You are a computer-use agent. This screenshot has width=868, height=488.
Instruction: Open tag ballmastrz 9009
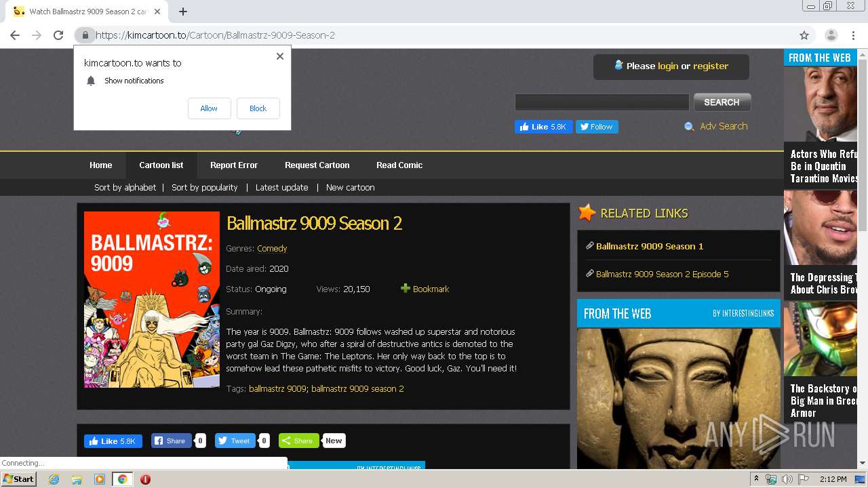[x=277, y=388]
